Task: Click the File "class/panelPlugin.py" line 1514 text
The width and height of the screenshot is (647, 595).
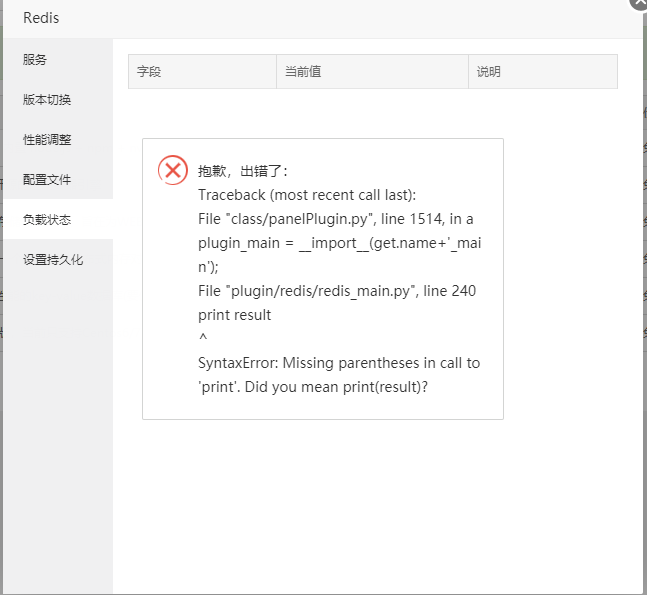Action: (335, 219)
